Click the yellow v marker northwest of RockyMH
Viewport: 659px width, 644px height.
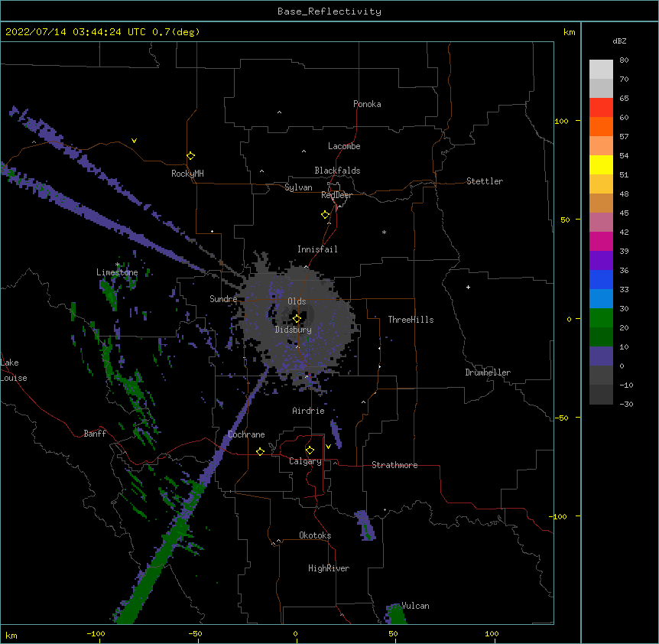[134, 141]
